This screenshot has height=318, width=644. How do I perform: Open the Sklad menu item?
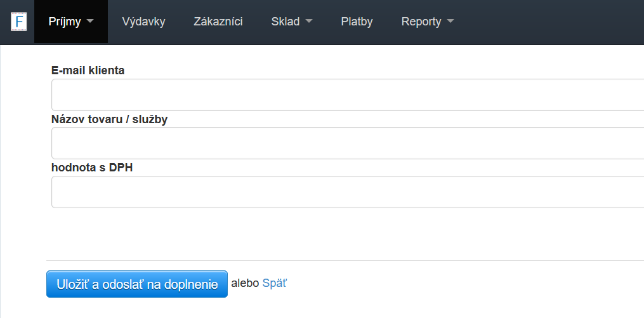pos(285,22)
